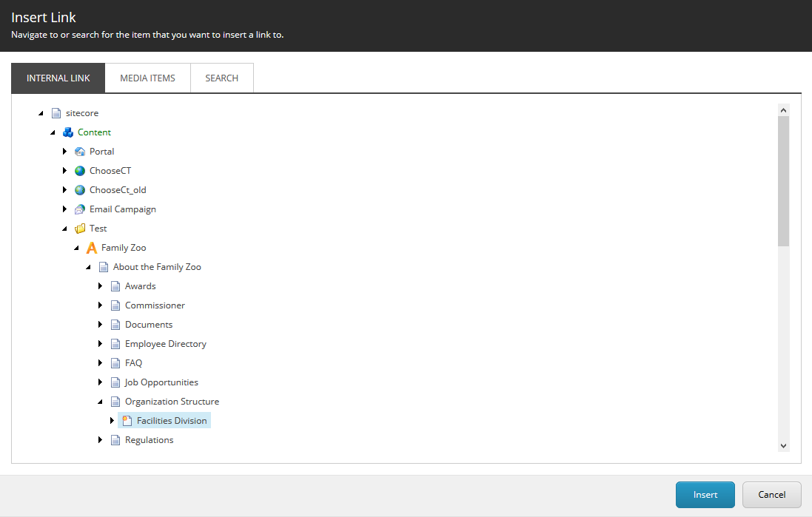Screen dimensions: 812x517
Task: Expand the Awards tree node
Action: [x=101, y=286]
